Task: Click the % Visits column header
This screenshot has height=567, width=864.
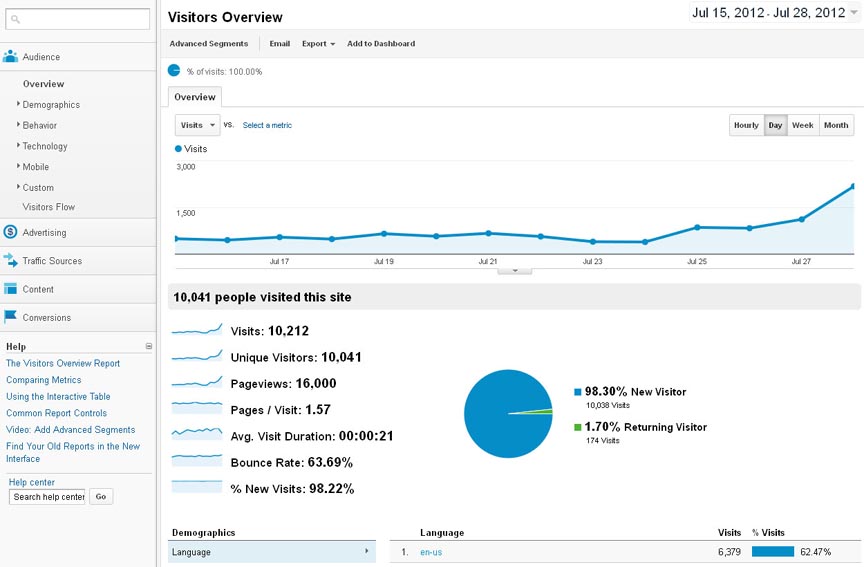Action: click(768, 532)
